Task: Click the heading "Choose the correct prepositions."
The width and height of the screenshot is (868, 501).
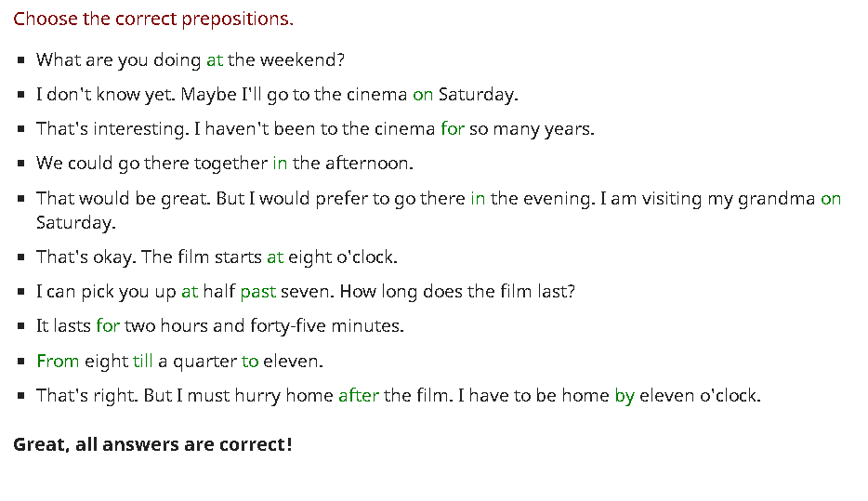Action: (x=153, y=19)
